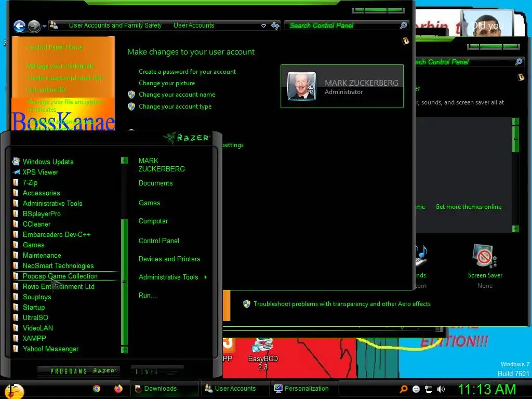Click scroll down arrow in programs list
Viewport: 532px width, 399px height.
(x=125, y=350)
